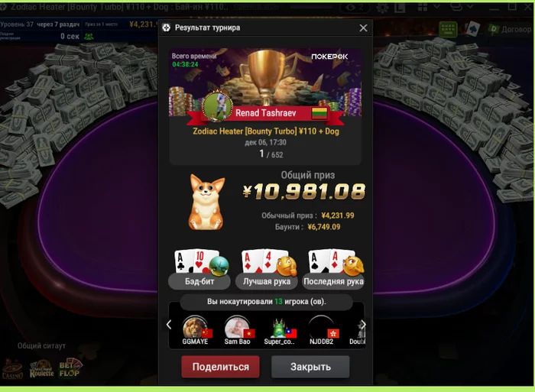Click the red Поделиться share button

220,367
